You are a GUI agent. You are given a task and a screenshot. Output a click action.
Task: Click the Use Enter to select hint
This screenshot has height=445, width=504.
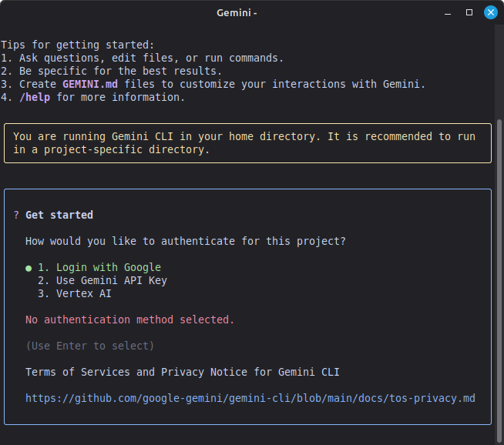pyautogui.click(x=89, y=346)
